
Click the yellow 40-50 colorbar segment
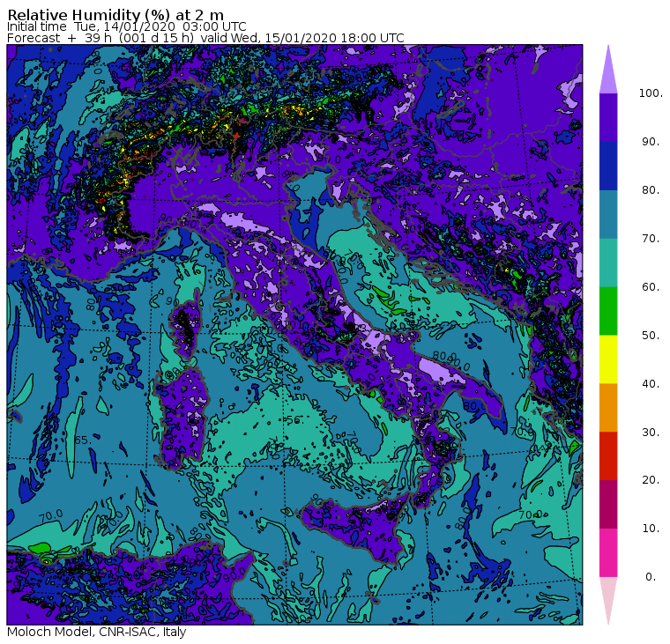(608, 359)
